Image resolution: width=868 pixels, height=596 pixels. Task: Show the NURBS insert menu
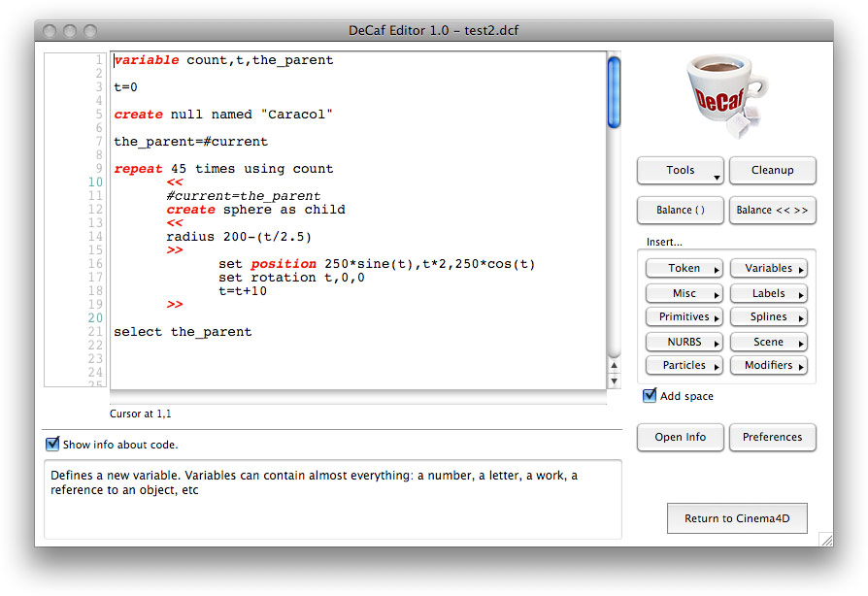(x=684, y=342)
